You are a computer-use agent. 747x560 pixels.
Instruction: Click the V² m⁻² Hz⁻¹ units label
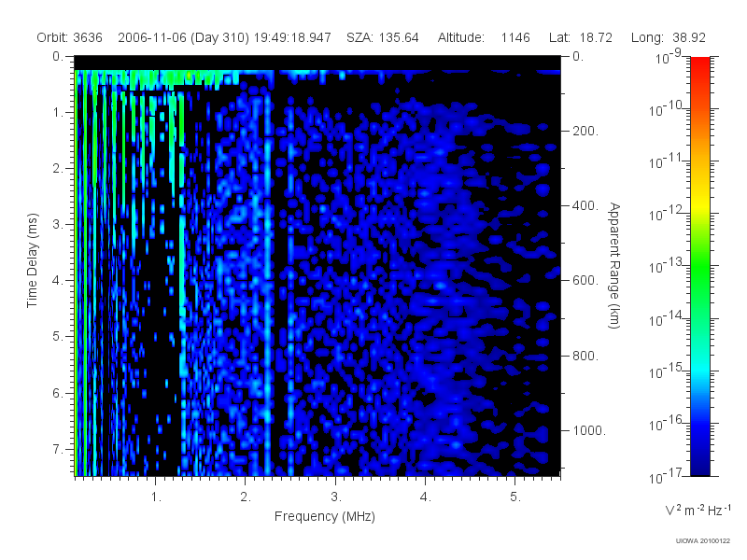[698, 510]
